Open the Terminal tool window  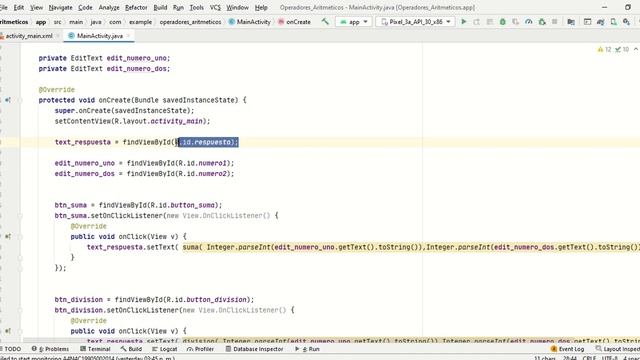point(95,349)
